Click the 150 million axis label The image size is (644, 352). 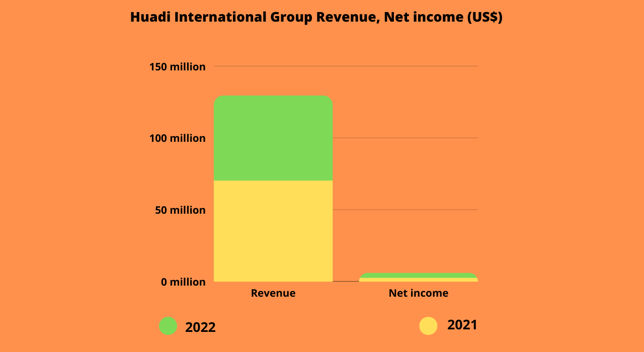(178, 66)
